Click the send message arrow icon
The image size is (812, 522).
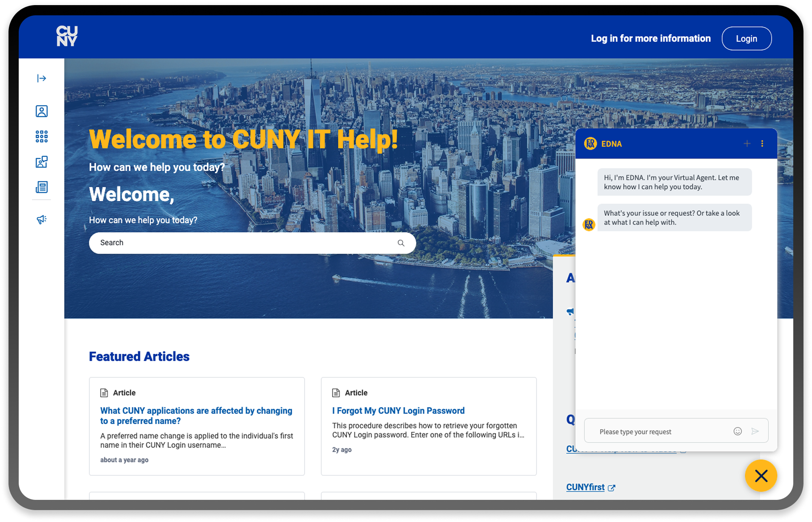click(755, 431)
